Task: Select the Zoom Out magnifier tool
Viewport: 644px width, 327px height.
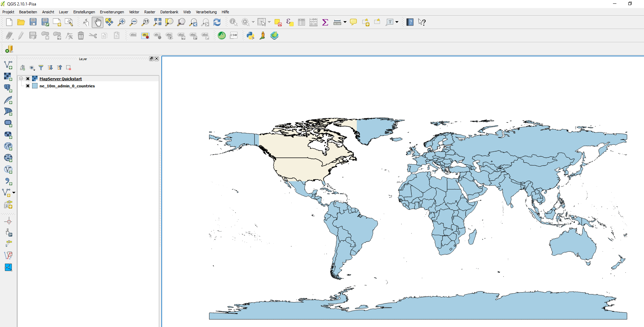Action: (133, 22)
